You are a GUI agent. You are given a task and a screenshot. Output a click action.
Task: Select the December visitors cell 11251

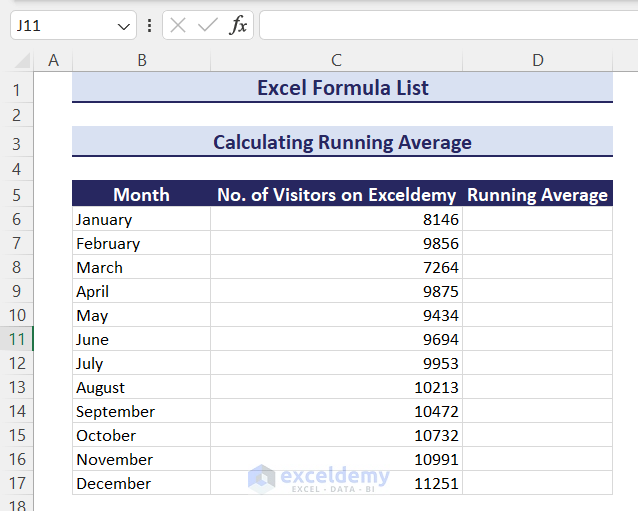point(336,483)
